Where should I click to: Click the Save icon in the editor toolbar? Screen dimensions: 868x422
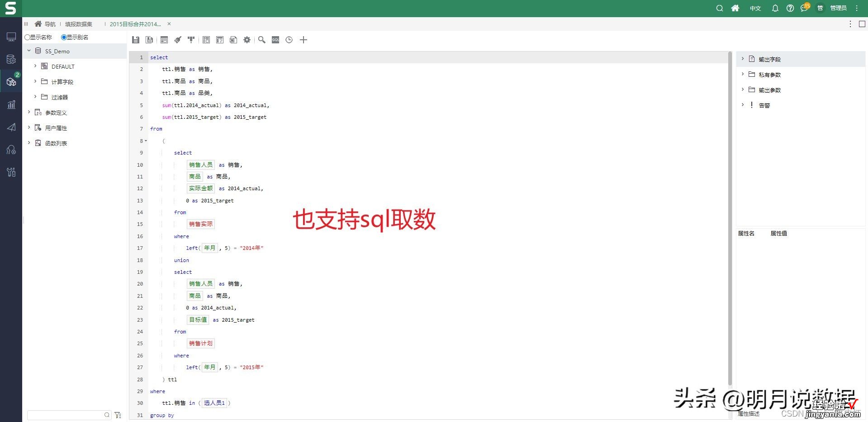pos(136,40)
